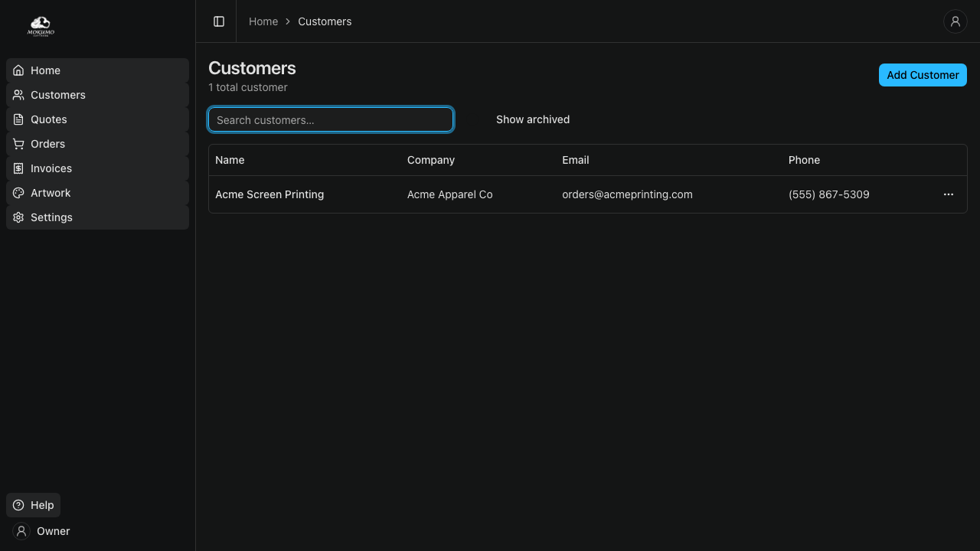Toggle the sidebar panel icon
Screen dimensions: 980x551
pyautogui.click(x=219, y=21)
